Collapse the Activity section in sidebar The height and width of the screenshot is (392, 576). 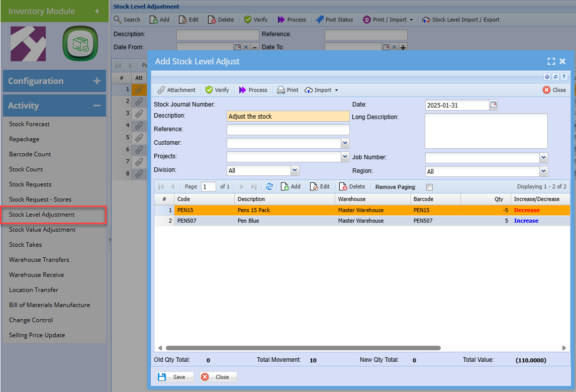97,106
